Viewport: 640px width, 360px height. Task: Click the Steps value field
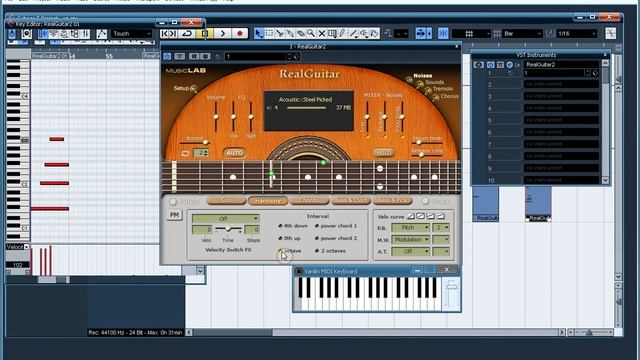(x=252, y=230)
